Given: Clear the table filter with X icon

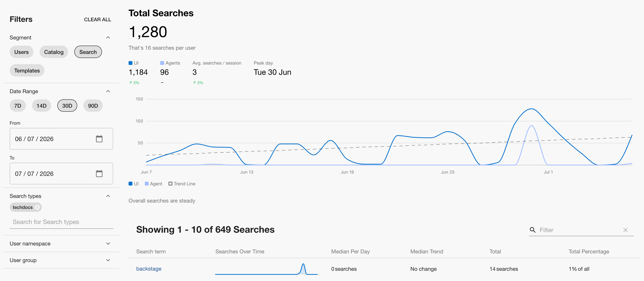Looking at the screenshot, I should (625, 230).
